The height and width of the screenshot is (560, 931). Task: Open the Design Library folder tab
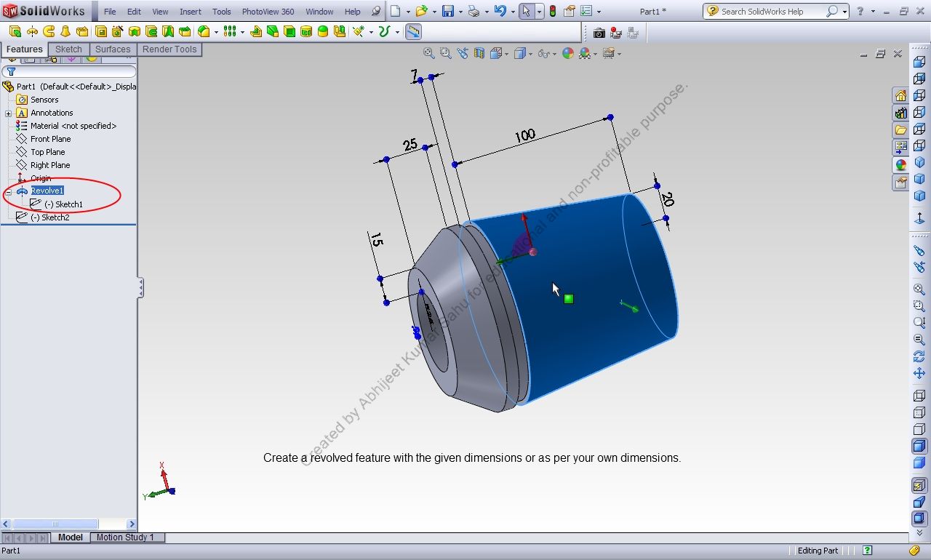[x=901, y=130]
